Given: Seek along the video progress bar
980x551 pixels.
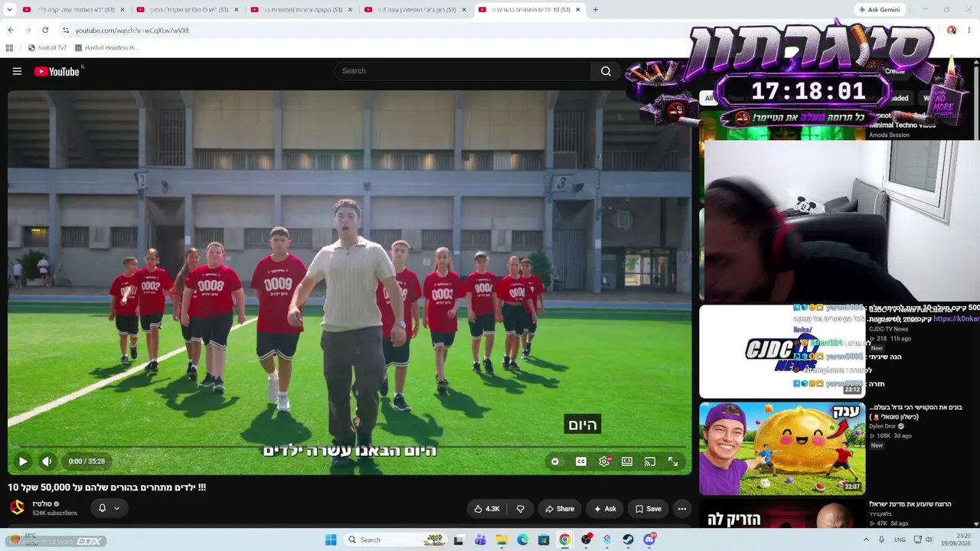Looking at the screenshot, I should pos(350,447).
